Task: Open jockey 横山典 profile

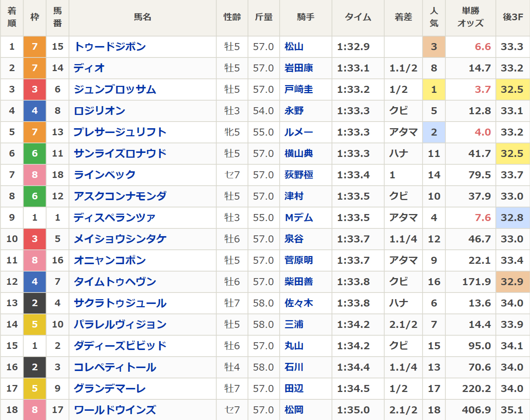Action: tap(298, 154)
